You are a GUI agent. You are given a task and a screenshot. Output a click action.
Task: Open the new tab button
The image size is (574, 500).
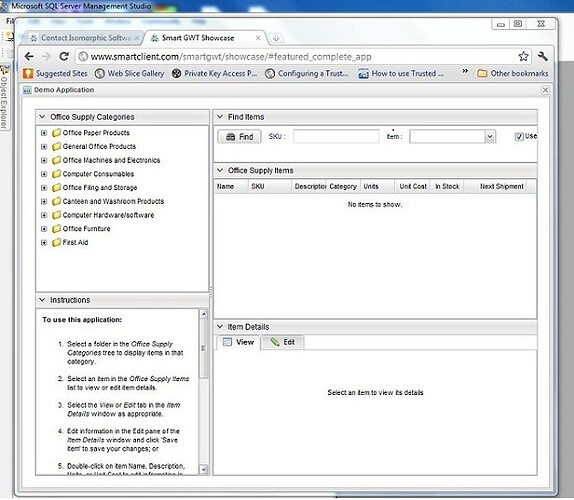point(276,38)
